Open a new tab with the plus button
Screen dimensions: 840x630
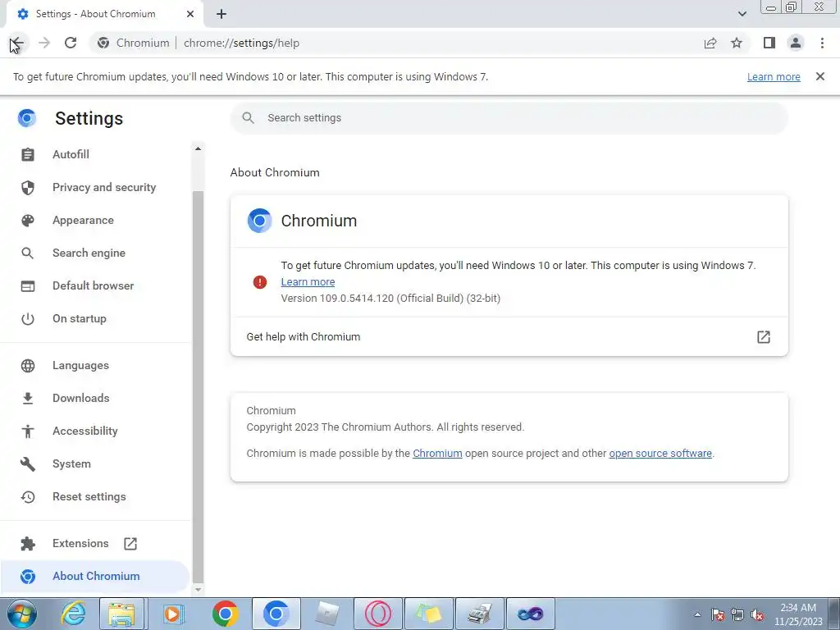point(221,14)
